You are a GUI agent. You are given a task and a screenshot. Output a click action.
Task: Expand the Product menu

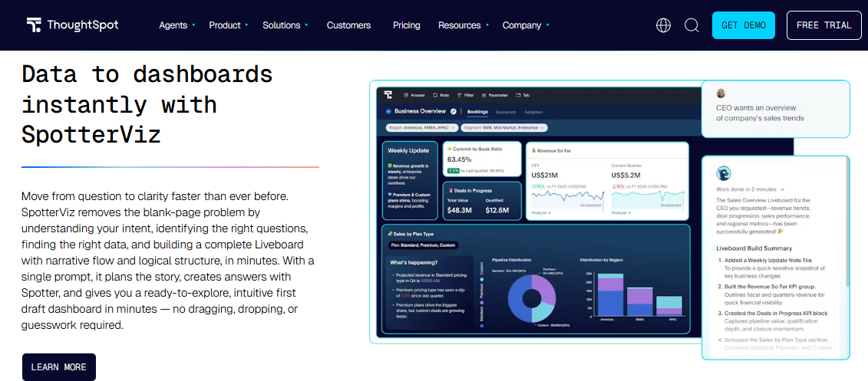pyautogui.click(x=228, y=25)
